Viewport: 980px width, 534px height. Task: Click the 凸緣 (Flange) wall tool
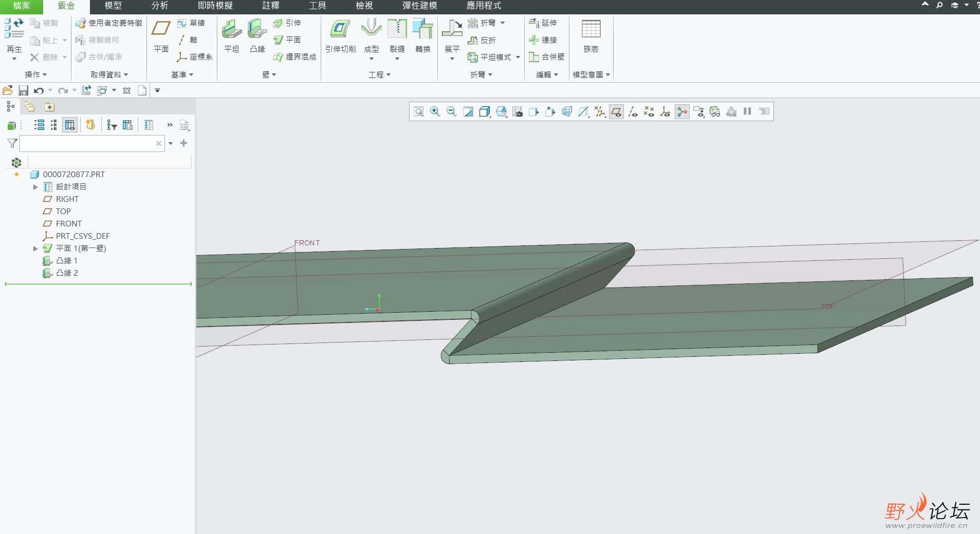pyautogui.click(x=257, y=36)
